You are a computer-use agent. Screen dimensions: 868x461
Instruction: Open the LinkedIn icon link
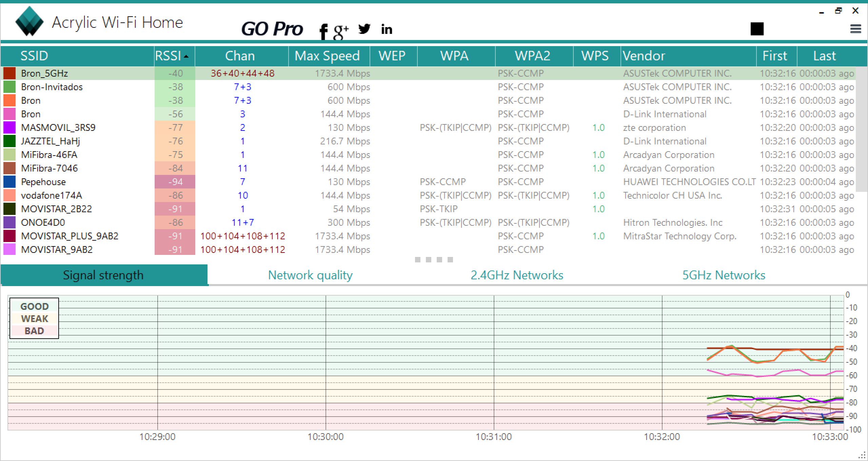pos(387,29)
